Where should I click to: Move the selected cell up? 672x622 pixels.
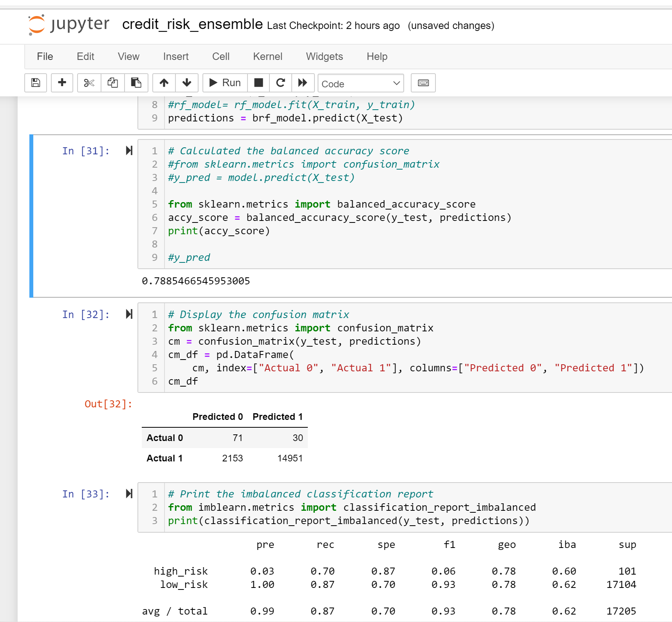(x=163, y=83)
